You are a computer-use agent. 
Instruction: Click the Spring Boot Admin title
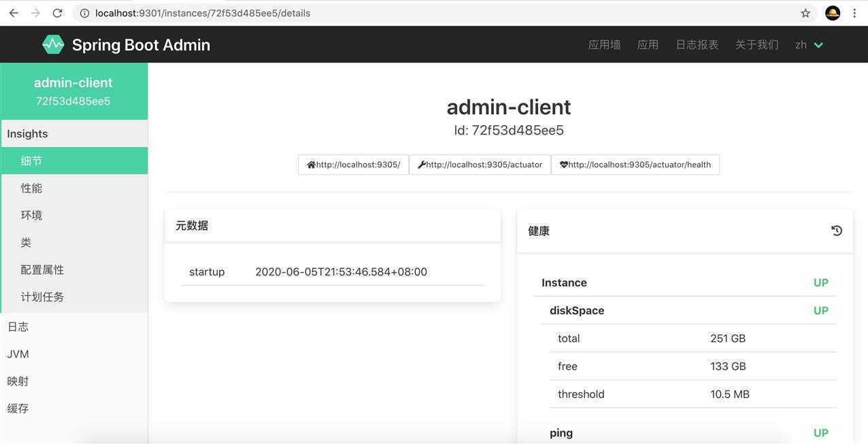point(141,45)
